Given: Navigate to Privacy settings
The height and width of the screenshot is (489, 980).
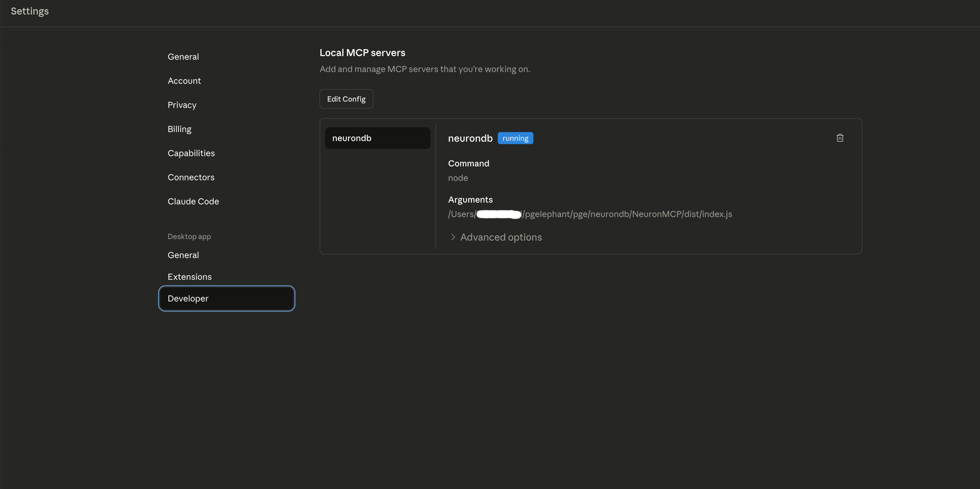Looking at the screenshot, I should (x=182, y=105).
